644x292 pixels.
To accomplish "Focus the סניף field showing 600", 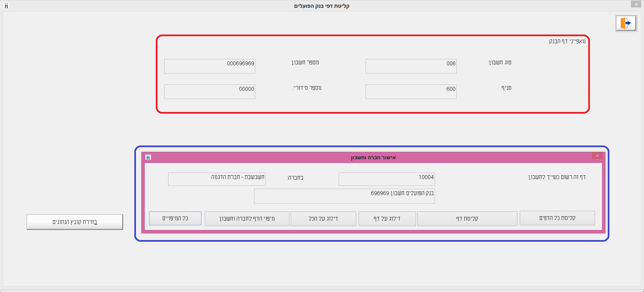I will 411,92.
